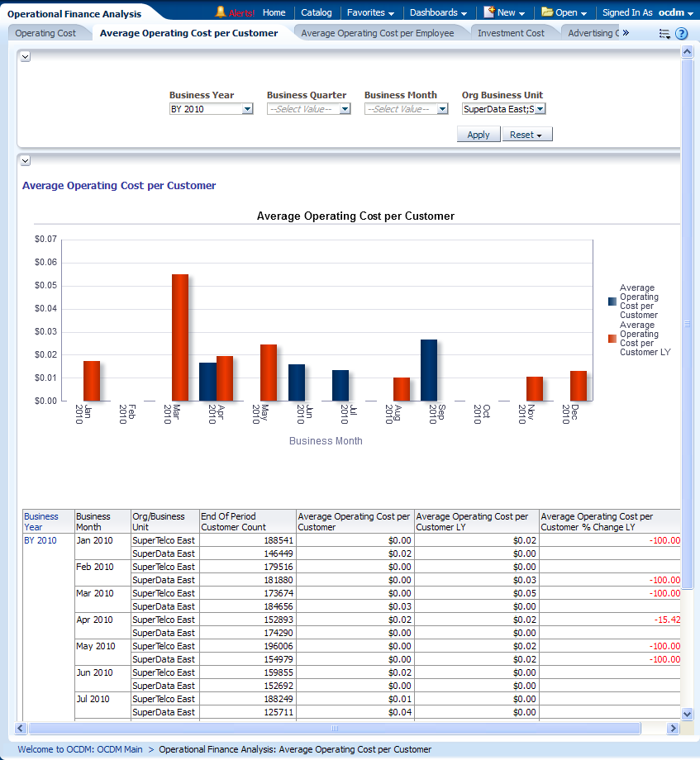This screenshot has width=700, height=760.
Task: Click the blue legend swatch for Average Operating Cost
Action: (612, 302)
